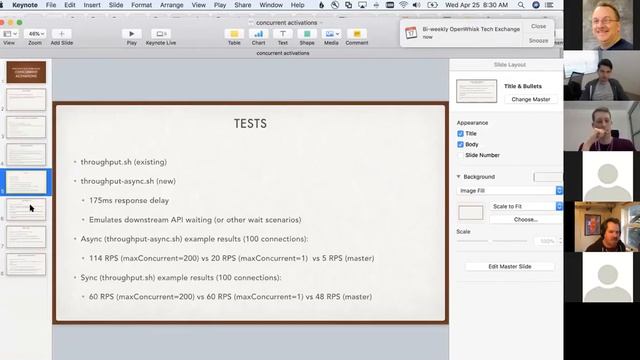The height and width of the screenshot is (360, 640).
Task: Click the Scale slider track
Action: click(492, 241)
